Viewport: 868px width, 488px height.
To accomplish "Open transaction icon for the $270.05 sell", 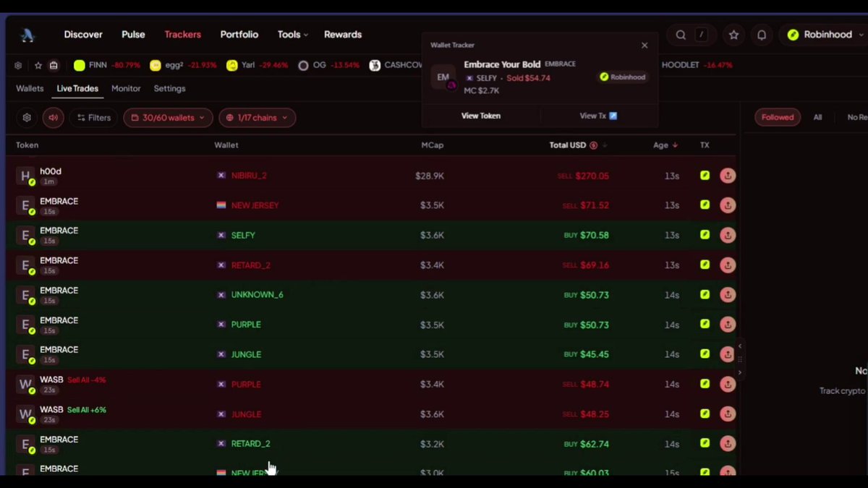I will coord(705,175).
